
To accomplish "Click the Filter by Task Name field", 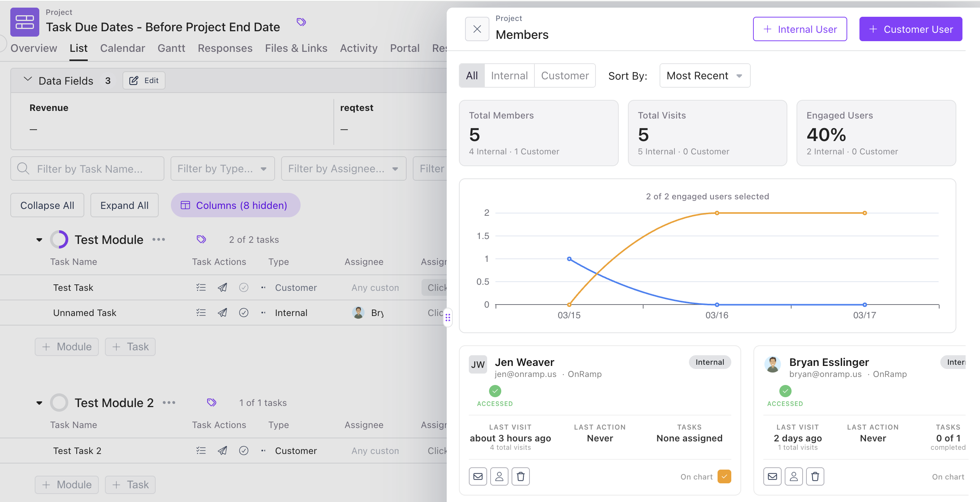I will [87, 168].
